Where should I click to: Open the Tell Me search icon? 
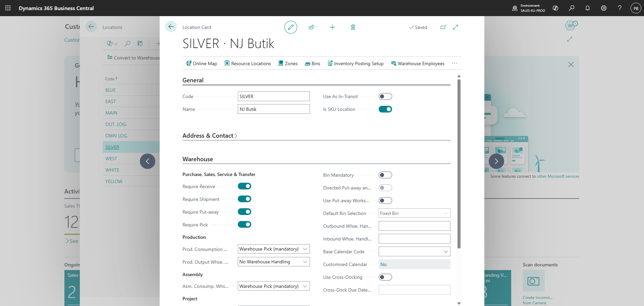[x=572, y=8]
